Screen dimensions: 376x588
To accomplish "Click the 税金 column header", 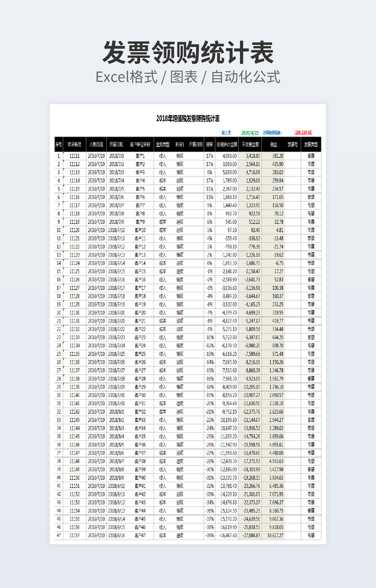I will (274, 144).
